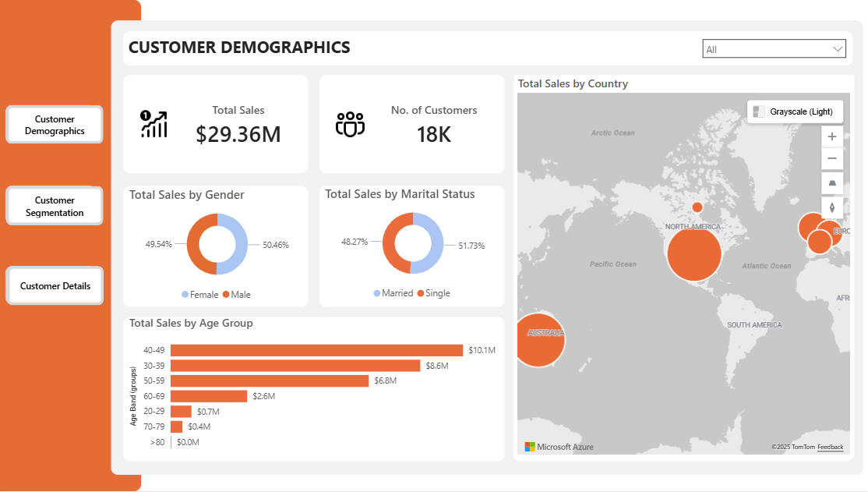The height and width of the screenshot is (492, 868).
Task: Open the map Feedback link
Action: tap(830, 447)
